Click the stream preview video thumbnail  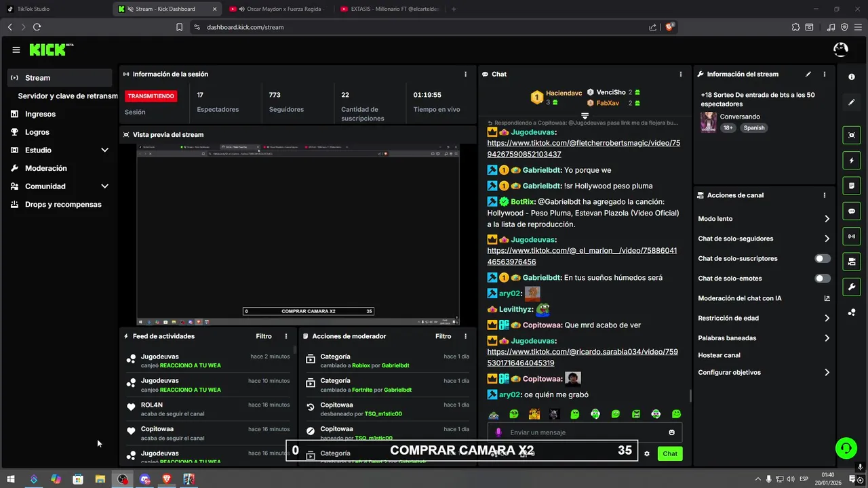tap(298, 235)
